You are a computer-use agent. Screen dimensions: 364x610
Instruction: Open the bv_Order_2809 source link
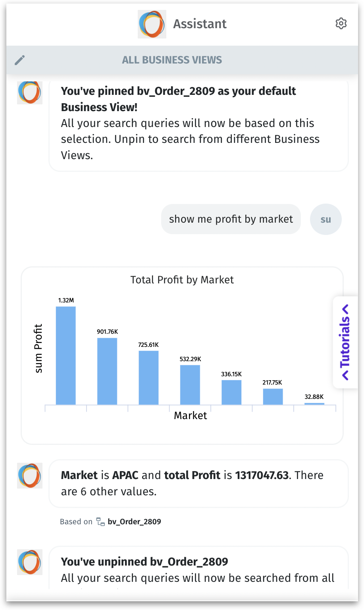pos(134,522)
